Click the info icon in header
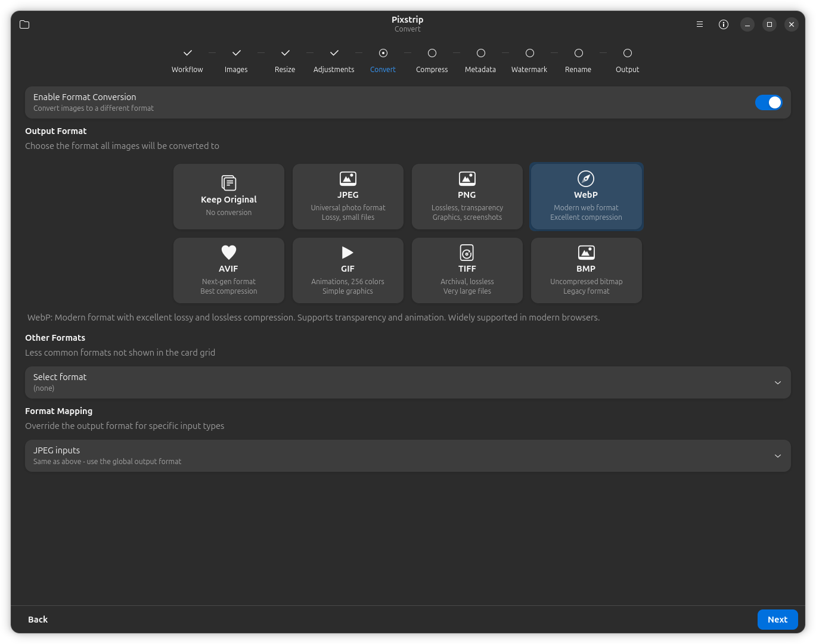 click(724, 24)
